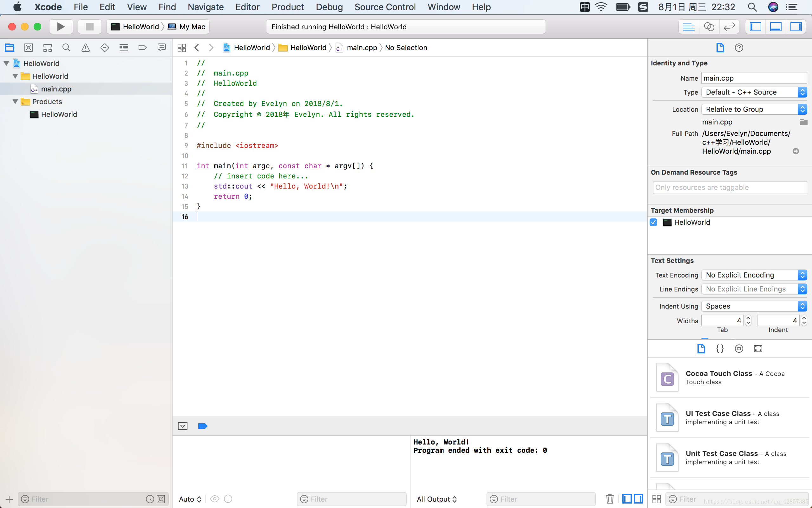Toggle the Navigator panel visibility
This screenshot has width=812, height=508.
[755, 27]
